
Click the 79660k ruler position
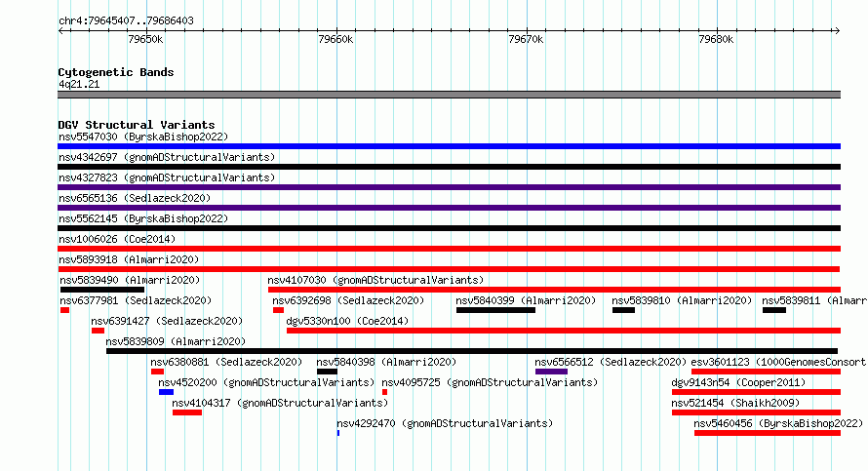(335, 39)
